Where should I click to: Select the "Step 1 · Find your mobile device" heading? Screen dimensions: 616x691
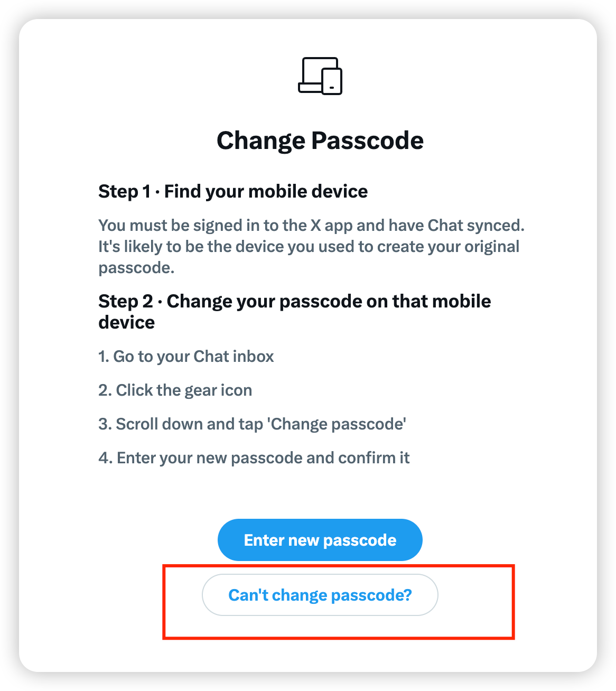pos(233,191)
